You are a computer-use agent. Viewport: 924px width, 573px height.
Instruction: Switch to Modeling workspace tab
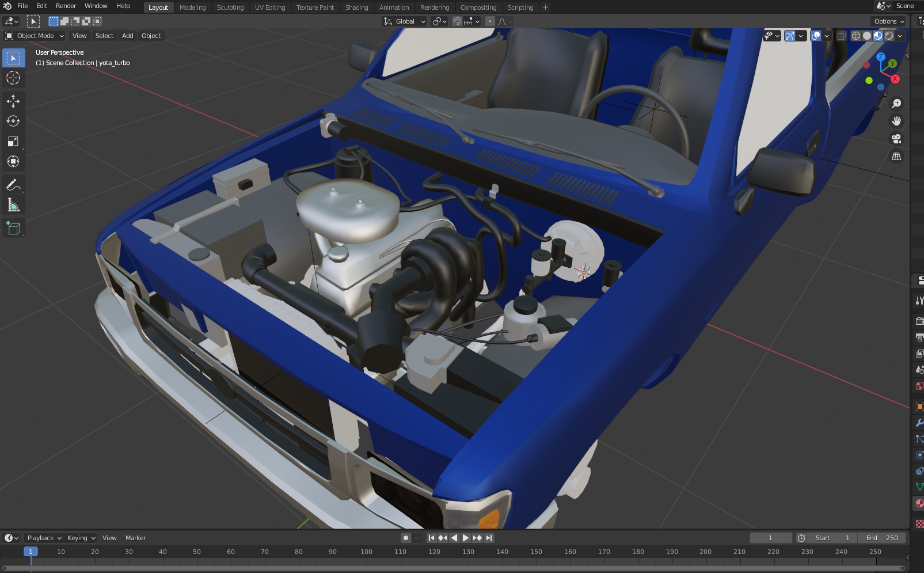tap(192, 7)
